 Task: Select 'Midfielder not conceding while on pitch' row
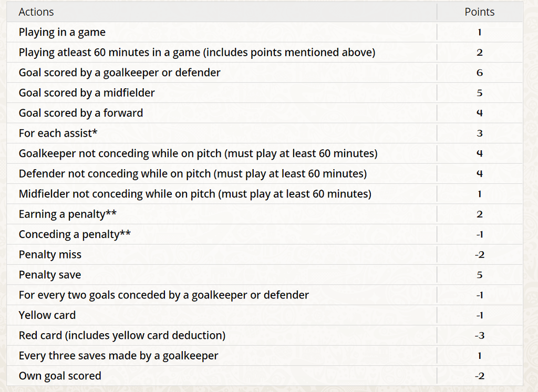point(265,194)
